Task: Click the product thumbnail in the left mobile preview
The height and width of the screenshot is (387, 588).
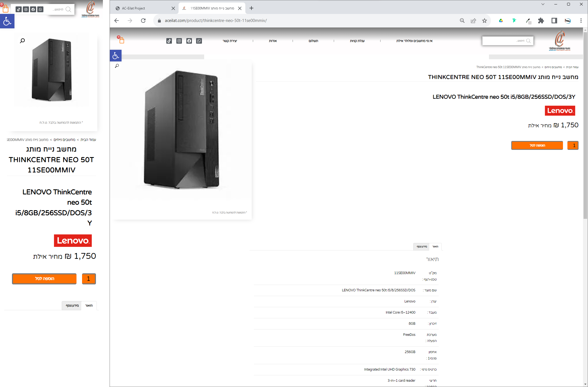Action: (52, 70)
